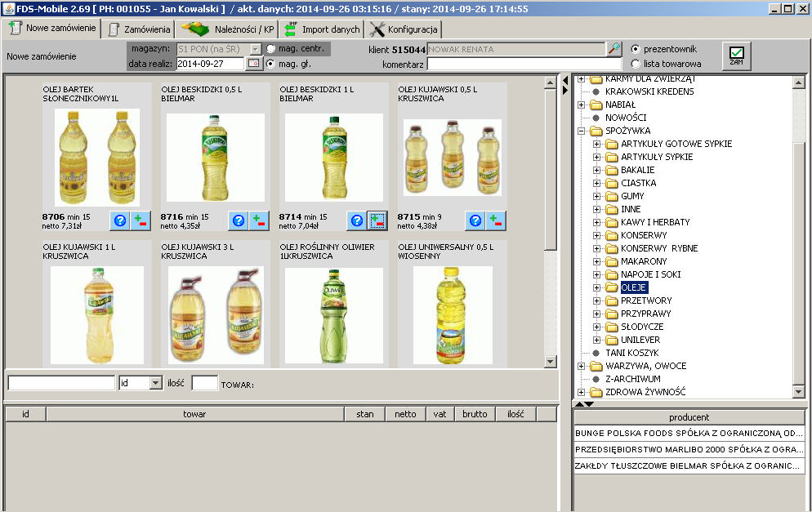Viewport: 812px width, 512px height.
Task: Expand the ARTYKUŁY GOTOWE SYPKIE node
Action: (596, 144)
